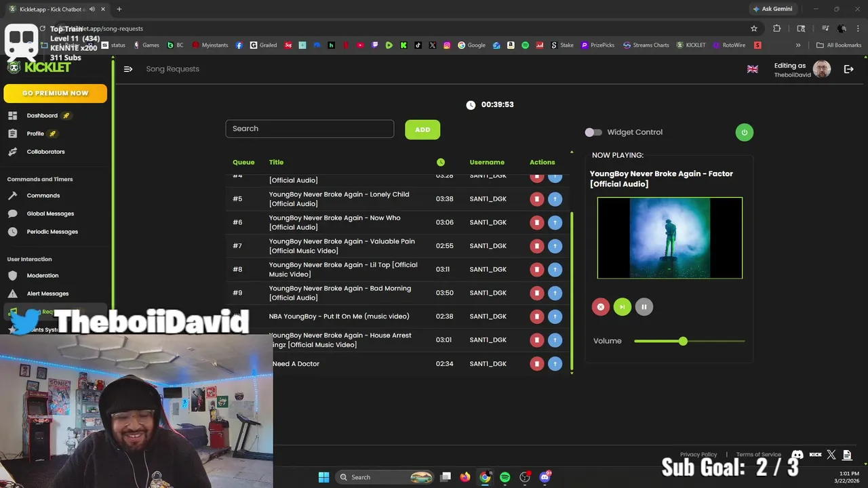Image resolution: width=868 pixels, height=488 pixels.
Task: Move Lil Top request upward
Action: point(555,270)
